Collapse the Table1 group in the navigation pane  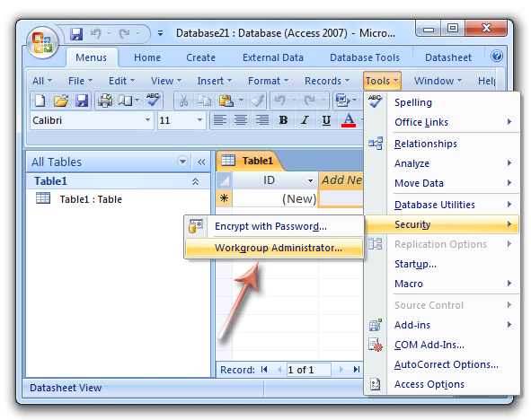click(195, 181)
